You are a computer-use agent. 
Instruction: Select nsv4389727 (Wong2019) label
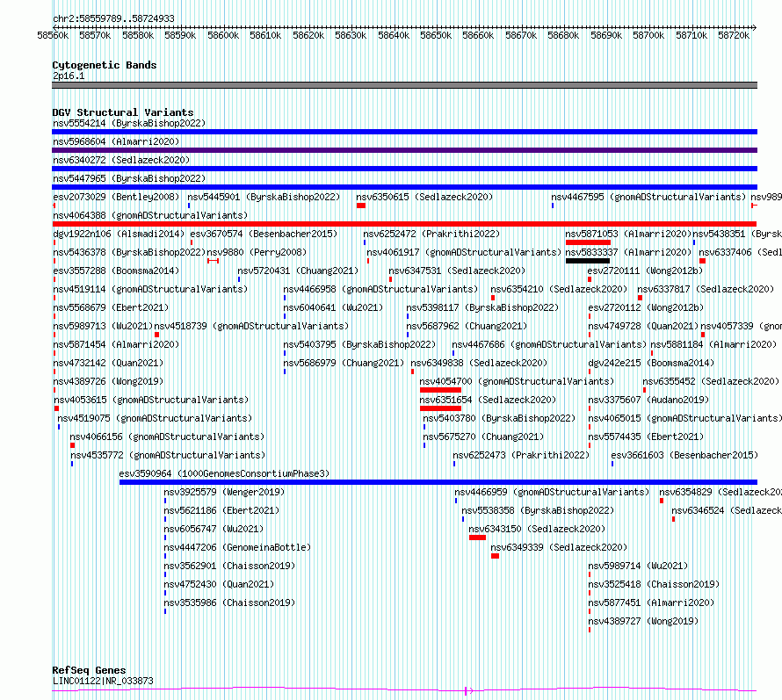click(x=643, y=621)
